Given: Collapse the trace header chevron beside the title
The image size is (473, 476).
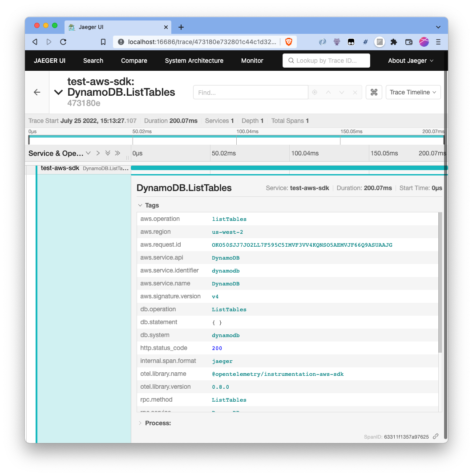Looking at the screenshot, I should pyautogui.click(x=58, y=92).
